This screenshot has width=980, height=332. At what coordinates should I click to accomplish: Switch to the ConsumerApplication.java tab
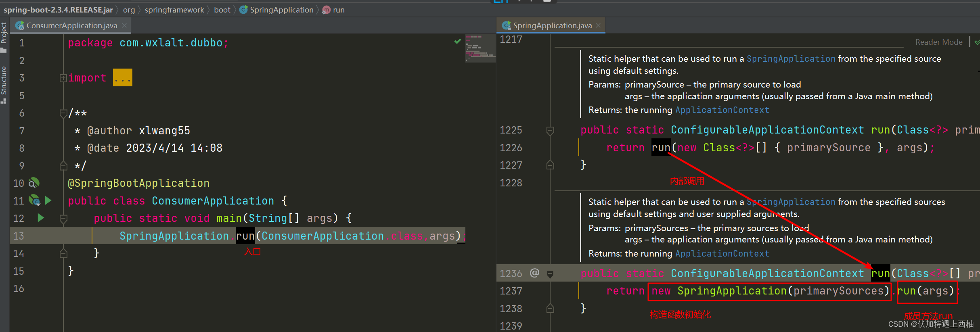[71, 25]
